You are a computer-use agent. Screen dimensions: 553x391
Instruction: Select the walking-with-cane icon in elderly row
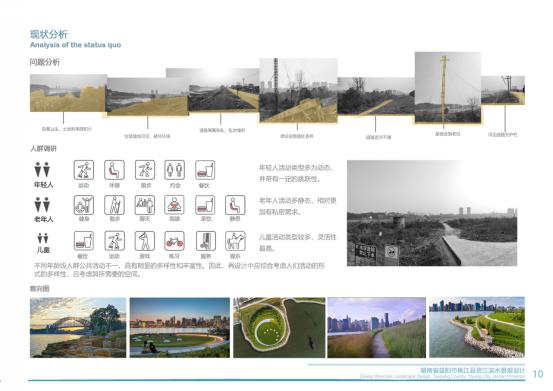click(114, 205)
